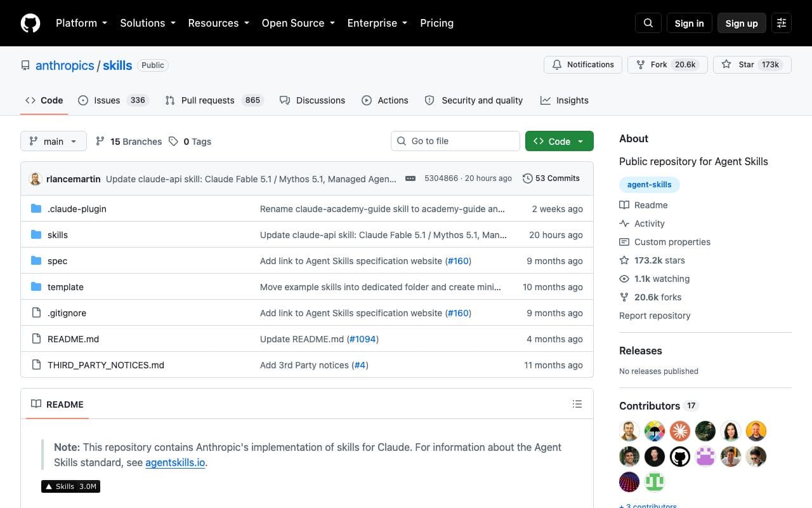Viewport: 812px width, 508px height.
Task: View the 53 Commits history link
Action: 551,178
